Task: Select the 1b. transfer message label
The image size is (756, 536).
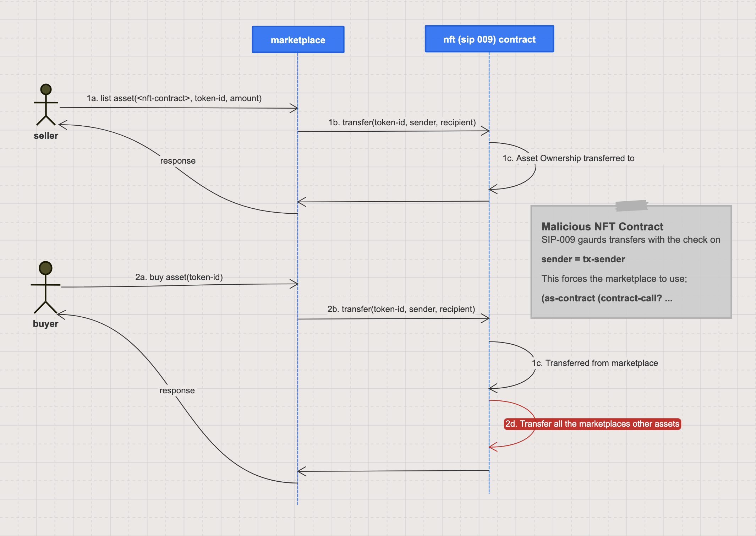Action: pyautogui.click(x=402, y=122)
